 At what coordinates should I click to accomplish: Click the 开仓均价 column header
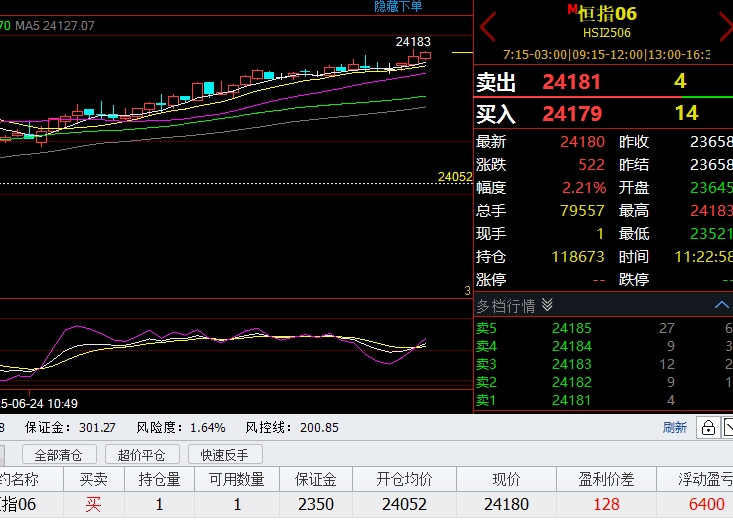[404, 479]
